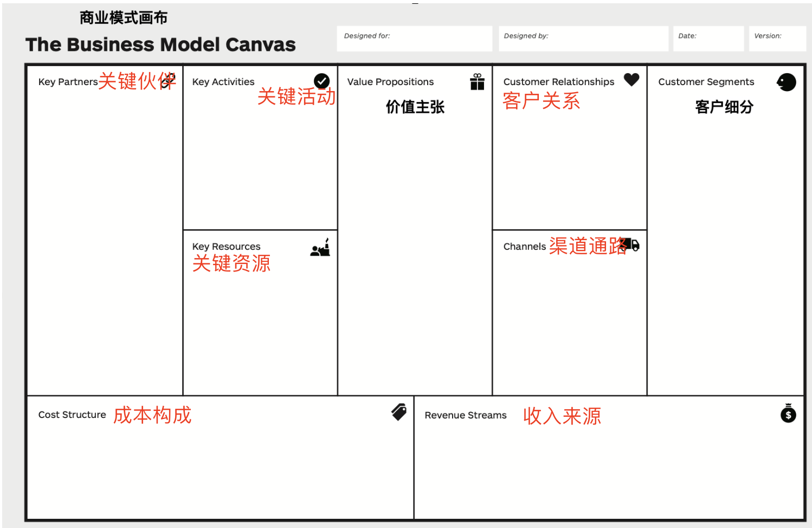812x528 pixels.
Task: Click the Date input field
Action: [x=708, y=39]
